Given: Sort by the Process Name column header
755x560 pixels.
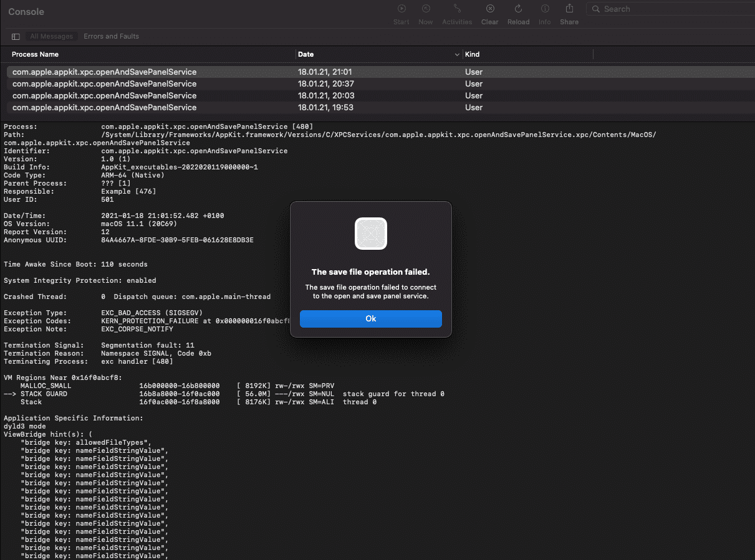Looking at the screenshot, I should (x=36, y=54).
